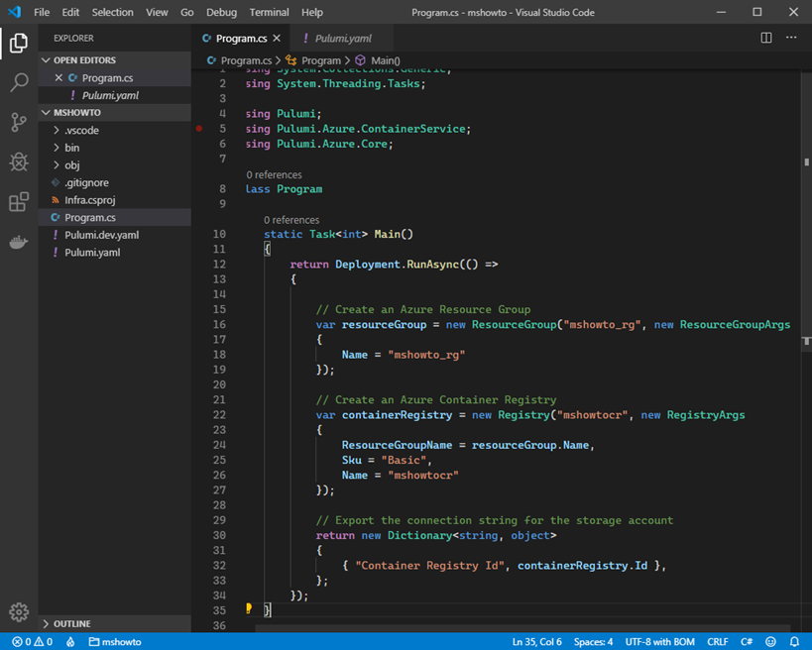
Task: Expand the .vscode folder
Action: click(x=114, y=130)
